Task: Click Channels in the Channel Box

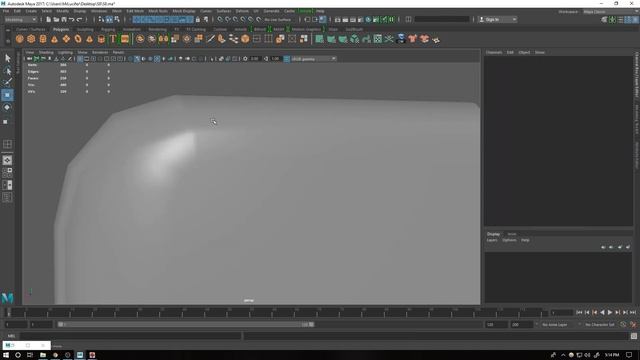Action: 494,52
